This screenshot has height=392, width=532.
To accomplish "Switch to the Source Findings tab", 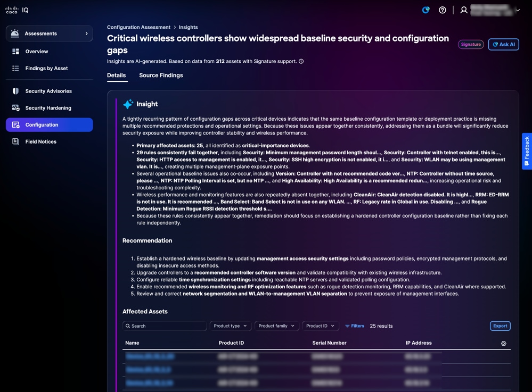I will tap(161, 76).
